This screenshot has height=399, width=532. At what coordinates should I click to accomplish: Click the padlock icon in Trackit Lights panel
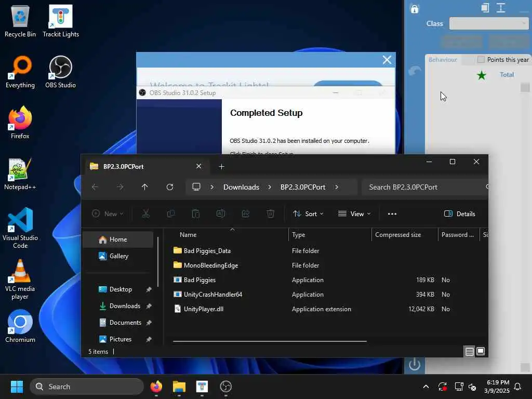[415, 8]
